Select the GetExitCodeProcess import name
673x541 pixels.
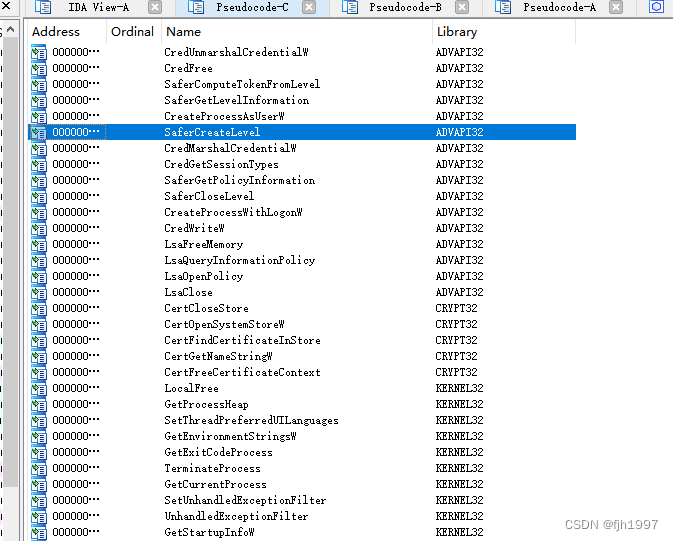coord(218,452)
